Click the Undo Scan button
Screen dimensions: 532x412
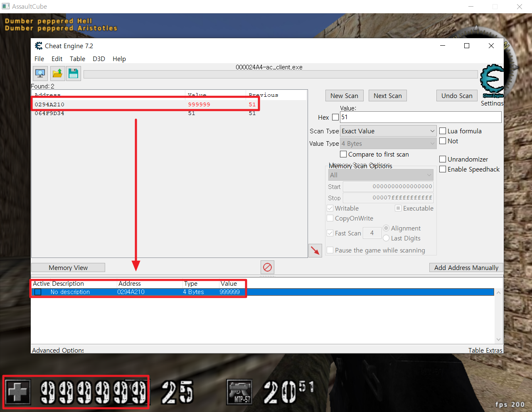pos(457,96)
